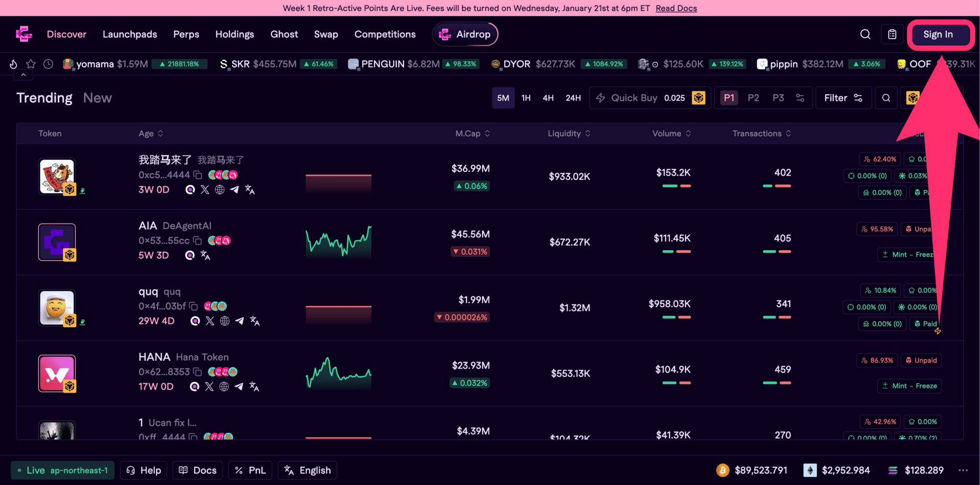
Task: Sort the table by Age
Action: click(x=151, y=133)
